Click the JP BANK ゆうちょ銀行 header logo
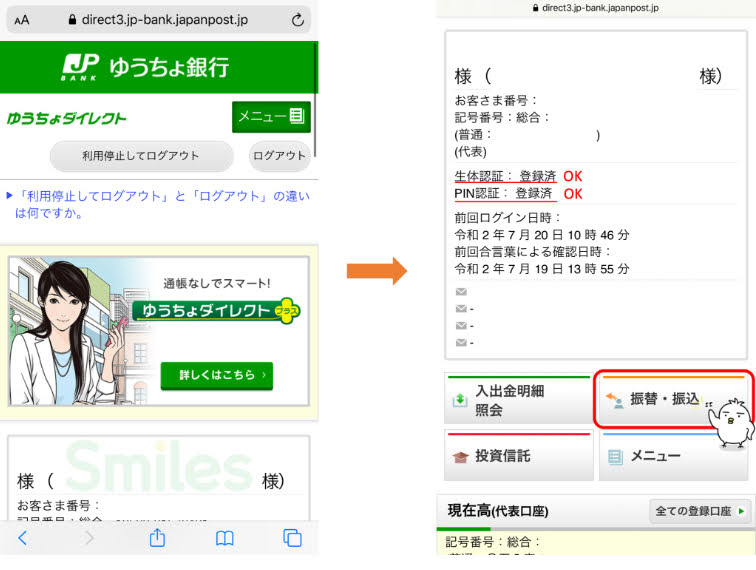Screen dimensions: 756x570 [145, 67]
